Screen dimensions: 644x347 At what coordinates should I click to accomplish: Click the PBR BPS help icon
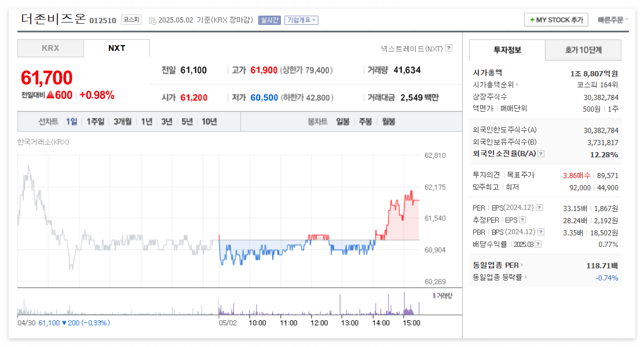541,232
